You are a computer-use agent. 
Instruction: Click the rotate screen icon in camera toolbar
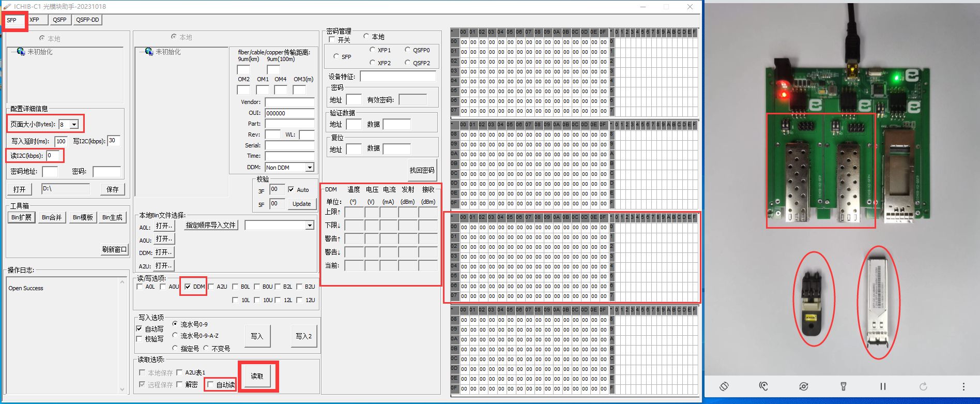tap(724, 386)
